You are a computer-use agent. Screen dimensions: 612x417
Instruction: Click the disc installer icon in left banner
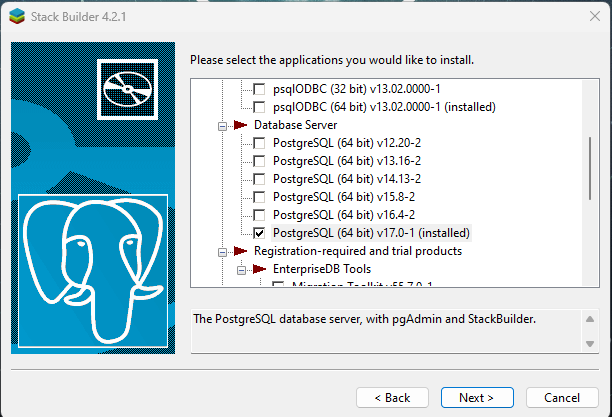pos(127,89)
